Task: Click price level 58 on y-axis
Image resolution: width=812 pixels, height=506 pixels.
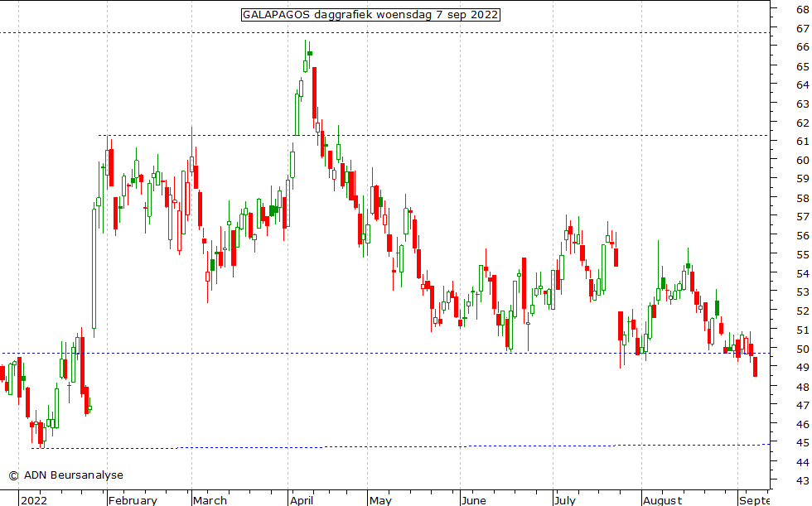Action: tap(803, 198)
